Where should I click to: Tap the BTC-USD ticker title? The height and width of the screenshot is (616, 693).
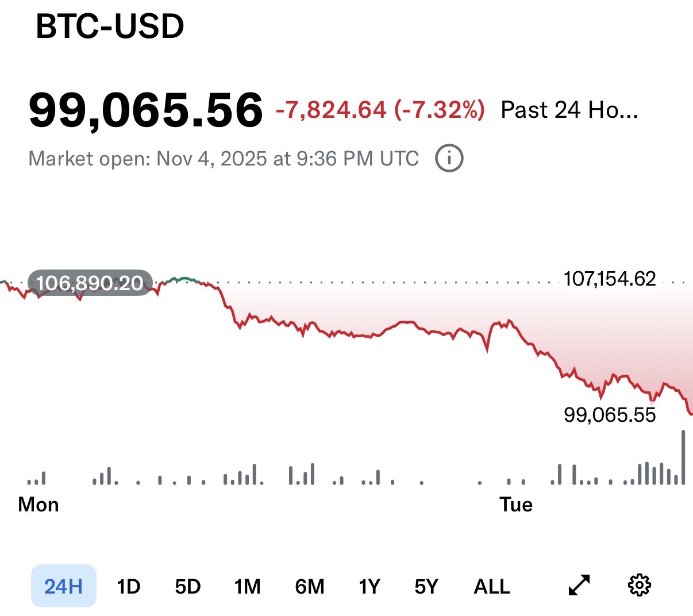coord(110,26)
